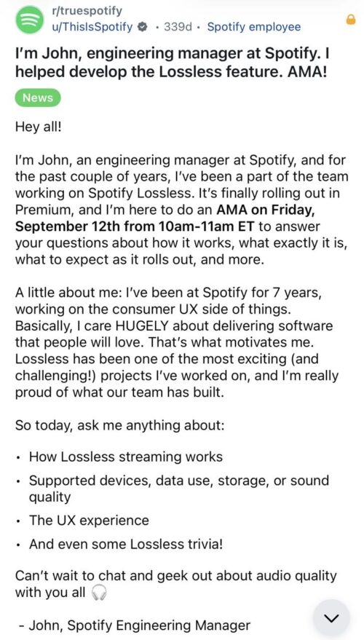Image resolution: width=364 pixels, height=640 pixels.
Task: Click the headphones emoji after 'with you all'
Action: click(x=98, y=592)
